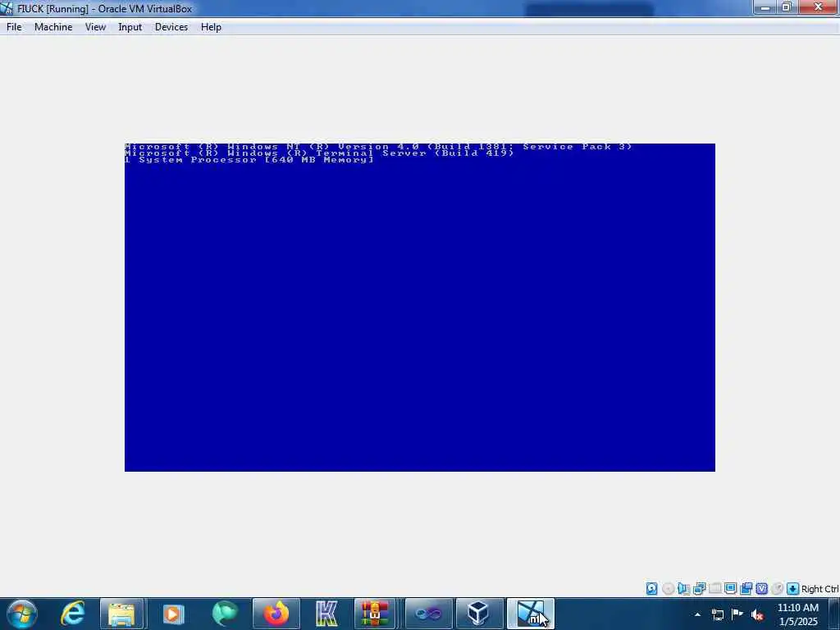This screenshot has width=840, height=630.
Task: Open the K-shaped app taskbar icon
Action: (x=326, y=614)
